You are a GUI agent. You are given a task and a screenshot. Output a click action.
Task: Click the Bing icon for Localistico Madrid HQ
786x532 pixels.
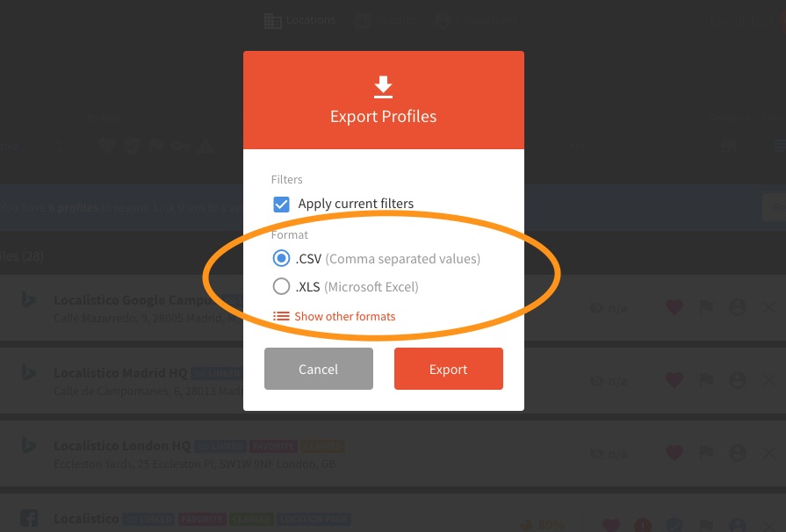pyautogui.click(x=29, y=373)
